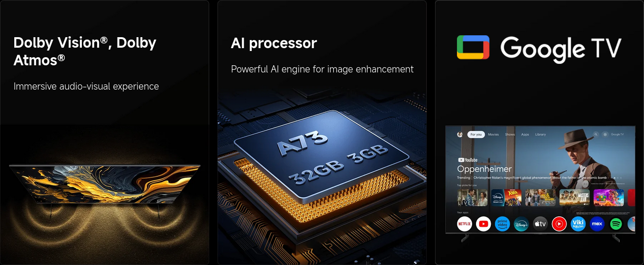644x265 pixels.
Task: Launch the Disney+ app icon
Action: (521, 224)
